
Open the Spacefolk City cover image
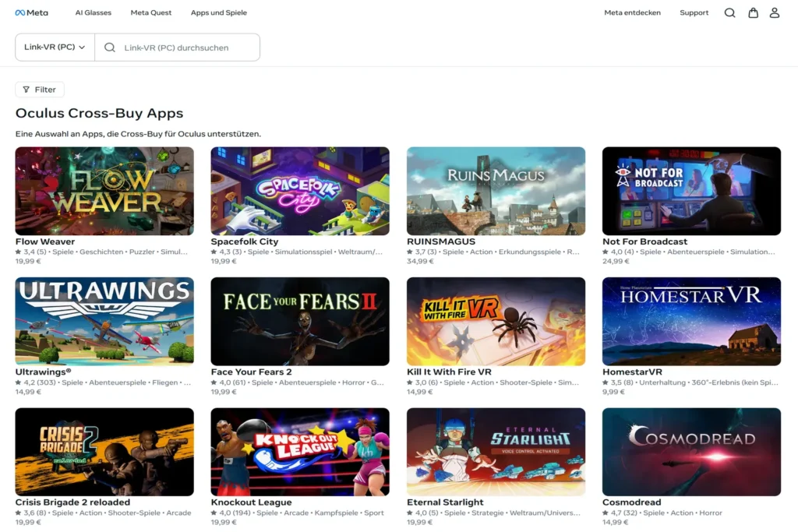click(300, 192)
